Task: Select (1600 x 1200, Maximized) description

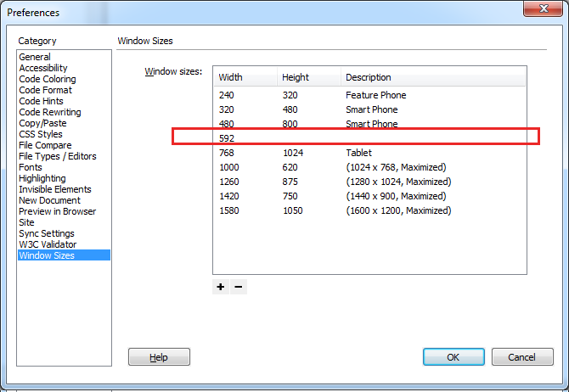Action: click(398, 210)
